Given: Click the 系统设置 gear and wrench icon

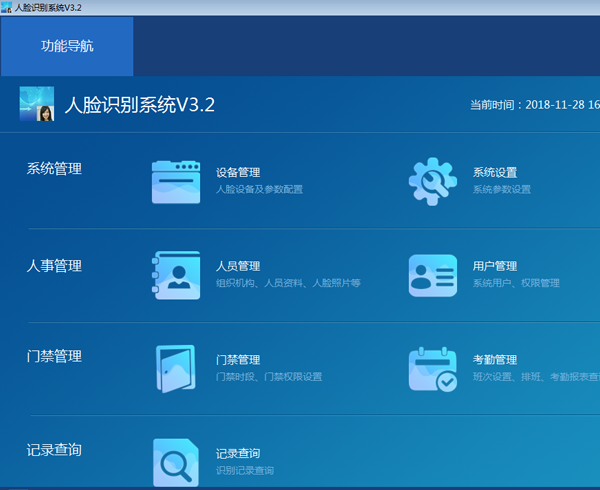Looking at the screenshot, I should (x=433, y=181).
